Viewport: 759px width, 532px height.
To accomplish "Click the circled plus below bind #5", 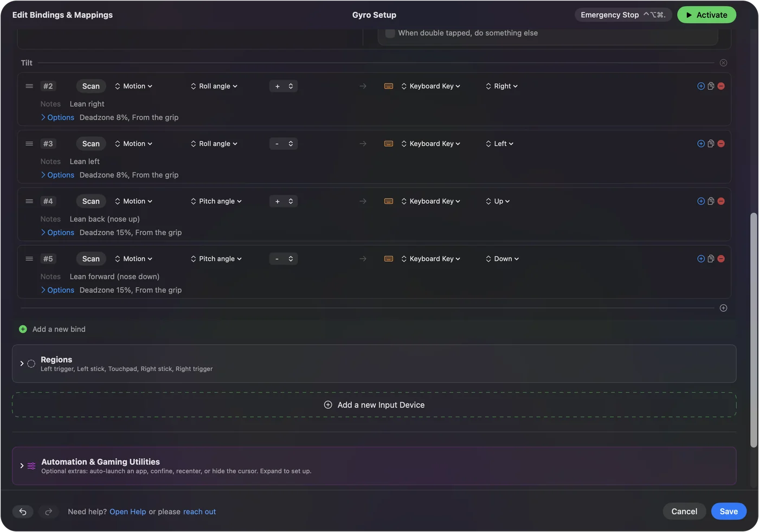I will point(723,308).
